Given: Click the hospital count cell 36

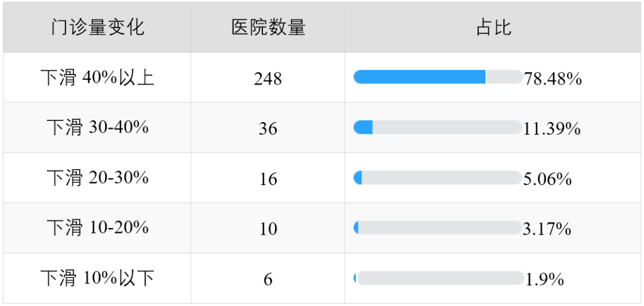Looking at the screenshot, I should [268, 129].
